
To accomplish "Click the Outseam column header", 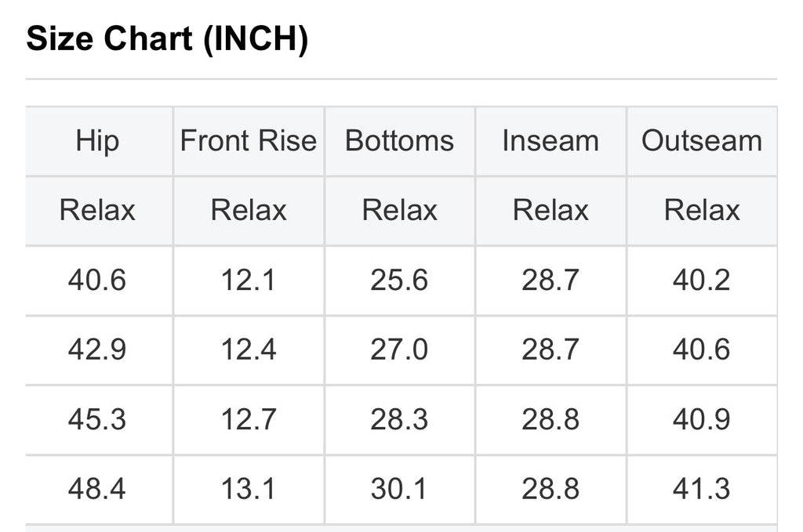I will [702, 141].
